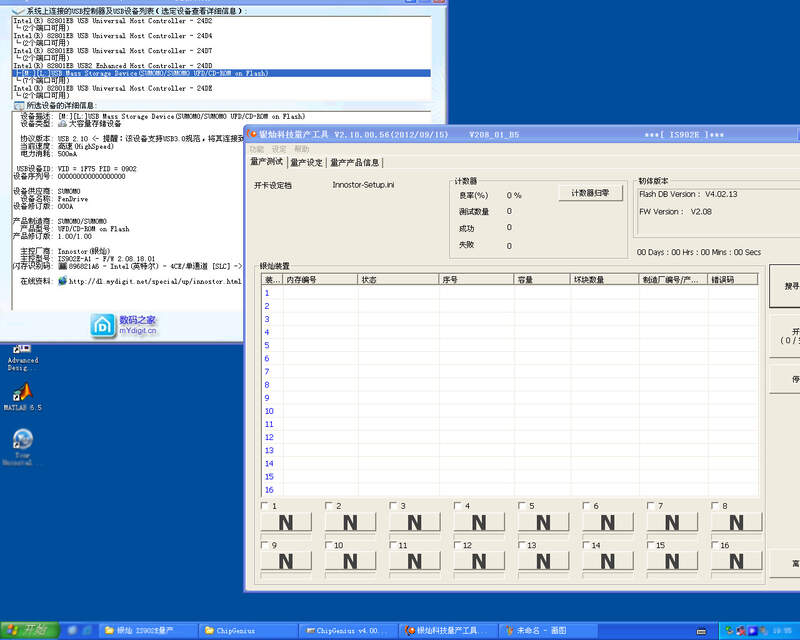The height and width of the screenshot is (640, 800).
Task: Open the MATLAB 6.5 desktop icon
Action: click(x=22, y=393)
